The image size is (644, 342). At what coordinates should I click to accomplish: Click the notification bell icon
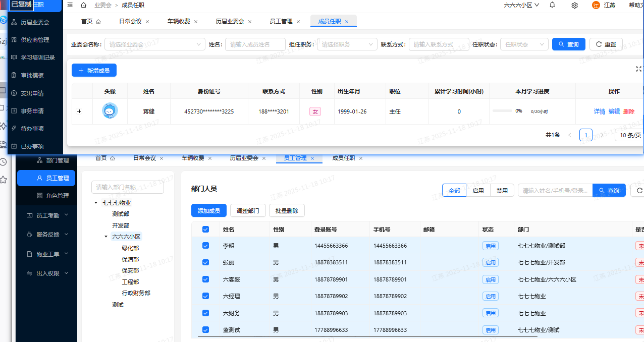(552, 5)
